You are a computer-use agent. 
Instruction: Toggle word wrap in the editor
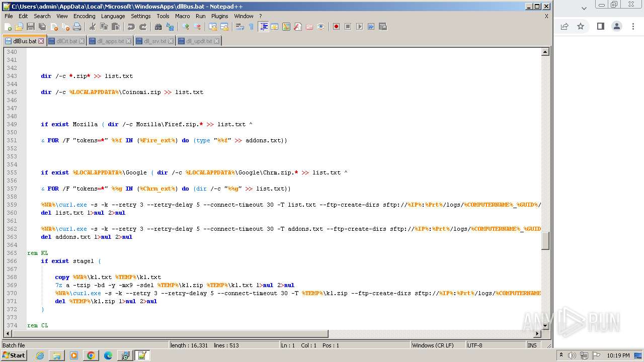coord(240,27)
